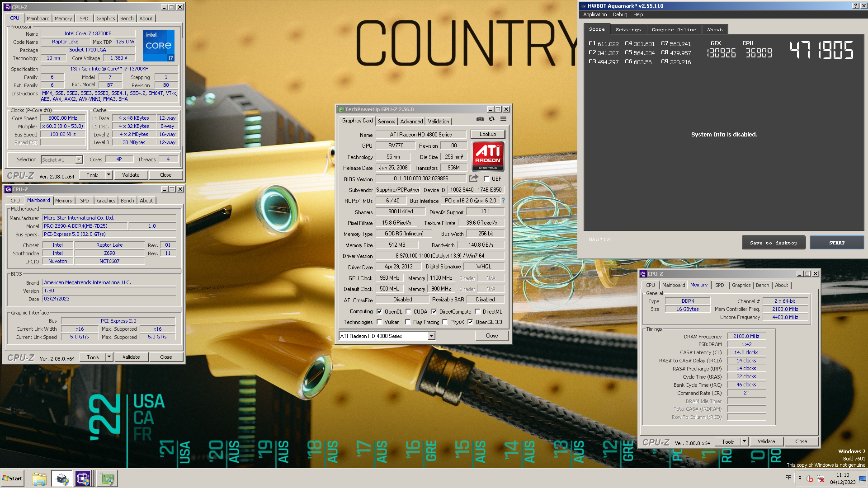
Task: Open the Bench tab in top CPU-Z window
Action: point(127,19)
